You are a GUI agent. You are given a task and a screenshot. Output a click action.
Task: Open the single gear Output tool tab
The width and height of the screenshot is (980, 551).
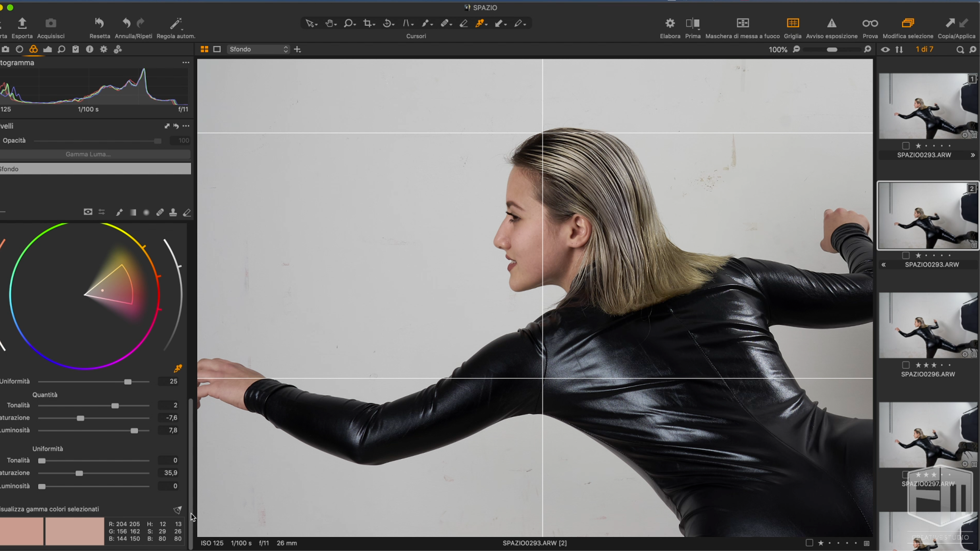point(103,49)
